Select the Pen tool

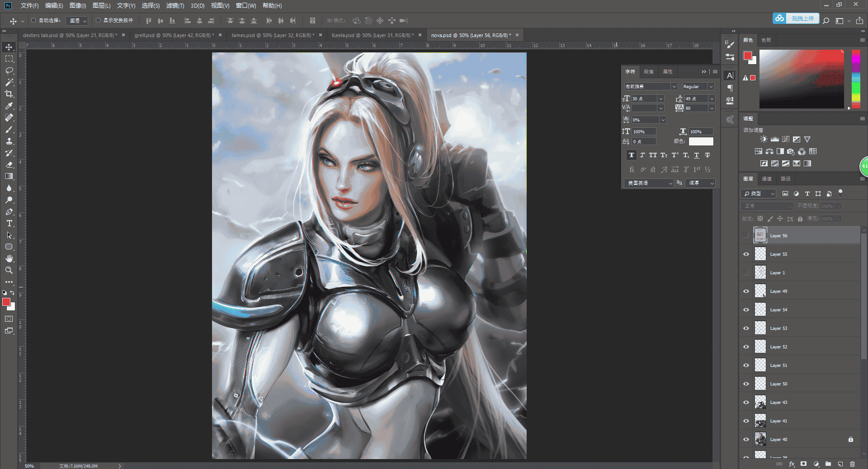[9, 211]
